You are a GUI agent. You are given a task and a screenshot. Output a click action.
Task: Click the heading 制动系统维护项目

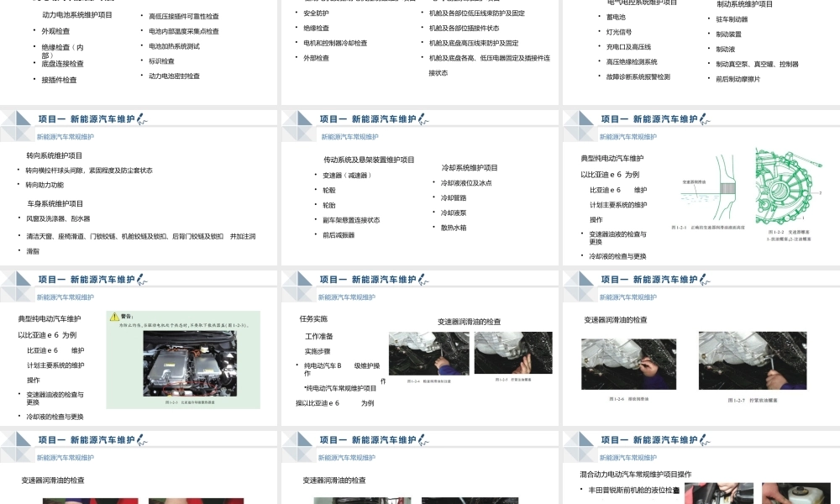[x=744, y=4]
